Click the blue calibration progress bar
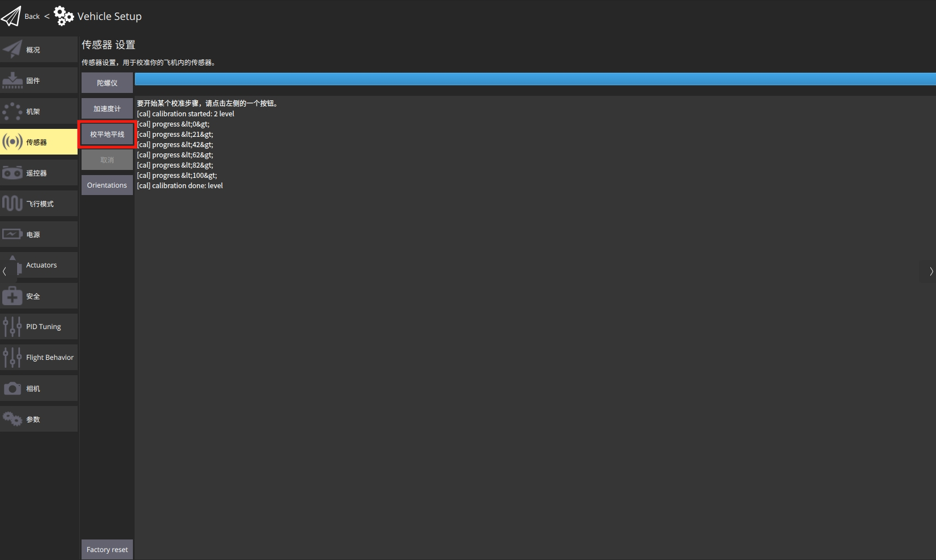Image resolution: width=936 pixels, height=560 pixels. coord(534,79)
